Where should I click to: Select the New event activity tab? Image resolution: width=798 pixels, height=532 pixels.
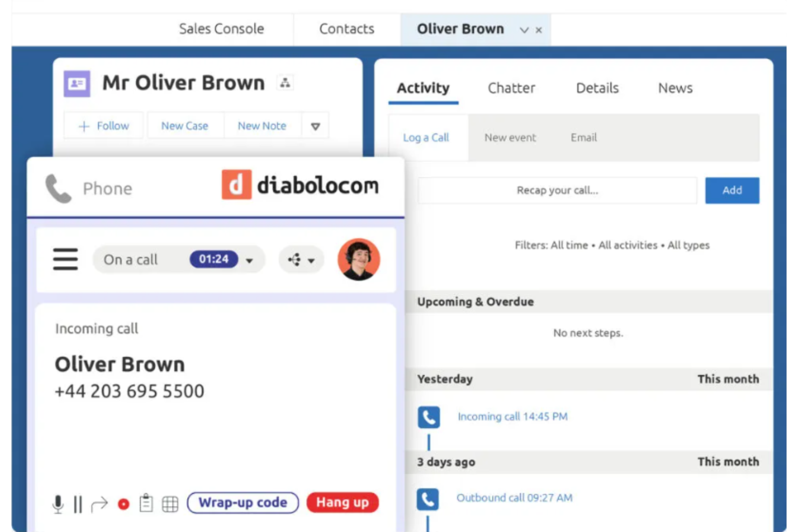coord(510,138)
